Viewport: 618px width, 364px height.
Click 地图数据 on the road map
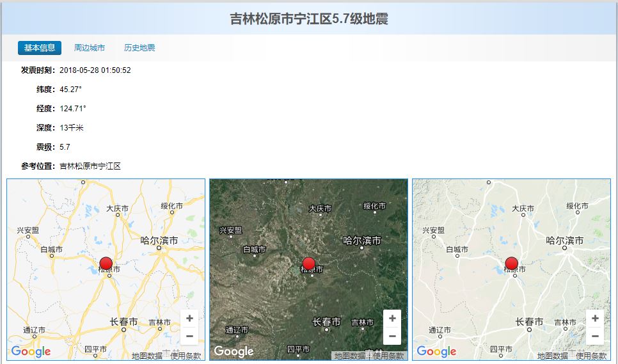(x=147, y=356)
